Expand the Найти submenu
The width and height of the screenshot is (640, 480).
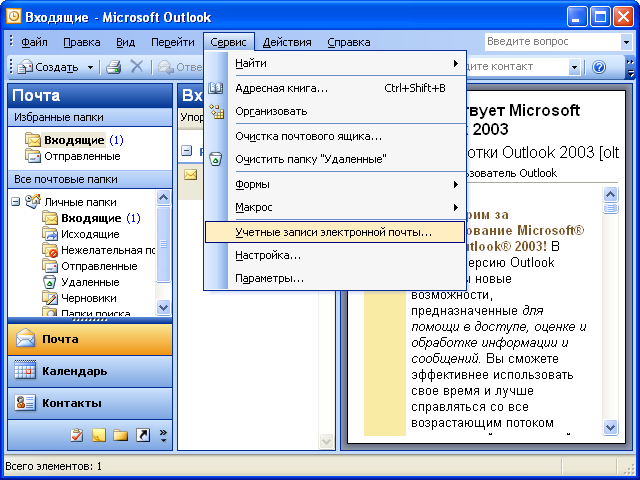tap(456, 63)
